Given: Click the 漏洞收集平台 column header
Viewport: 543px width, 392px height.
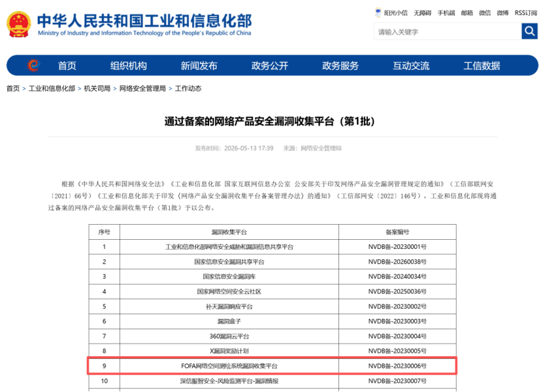Looking at the screenshot, I should [x=229, y=232].
